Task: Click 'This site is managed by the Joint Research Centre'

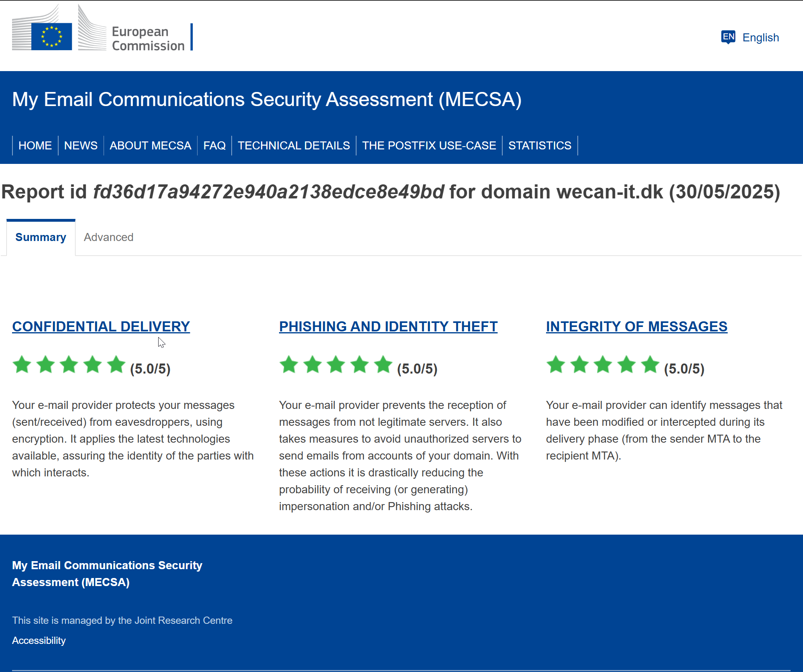Action: pyautogui.click(x=122, y=620)
